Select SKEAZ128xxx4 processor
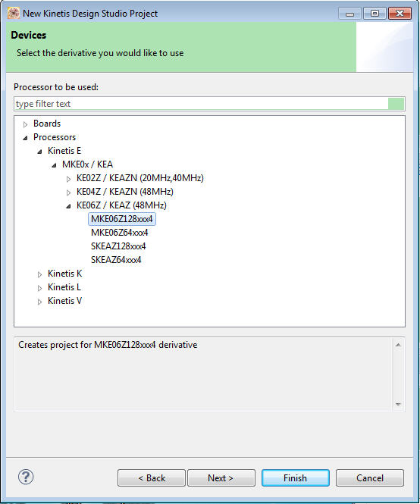This screenshot has width=420, height=504. (118, 246)
